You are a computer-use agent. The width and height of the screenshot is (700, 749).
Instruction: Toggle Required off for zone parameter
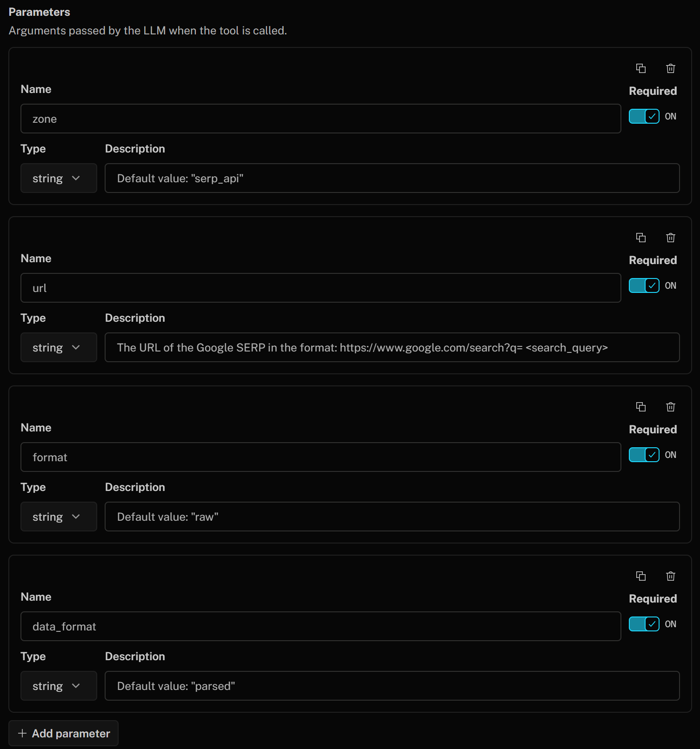(x=644, y=116)
